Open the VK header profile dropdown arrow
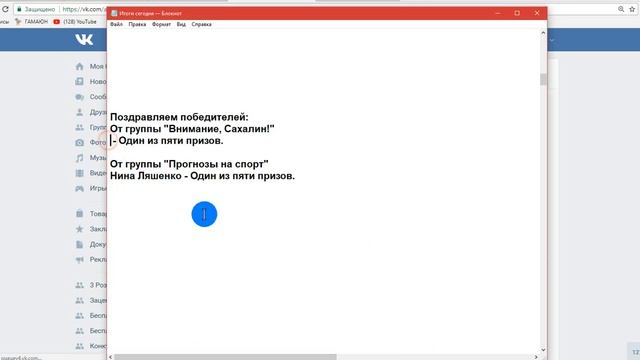This screenshot has height=360, width=640. click(x=552, y=40)
